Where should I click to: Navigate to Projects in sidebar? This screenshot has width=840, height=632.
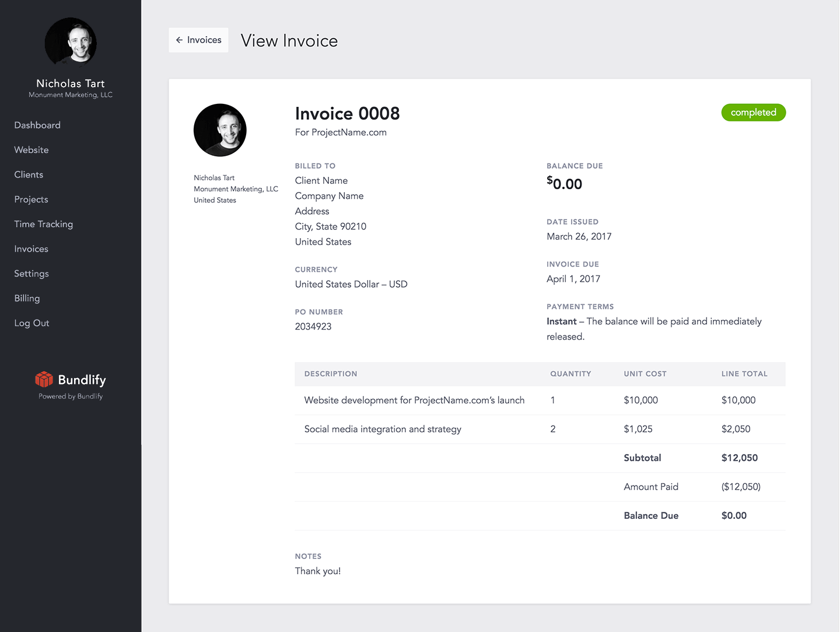tap(31, 200)
